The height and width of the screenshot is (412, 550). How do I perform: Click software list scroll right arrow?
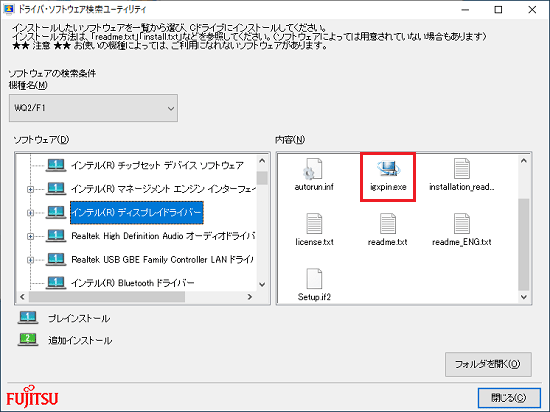(250, 297)
